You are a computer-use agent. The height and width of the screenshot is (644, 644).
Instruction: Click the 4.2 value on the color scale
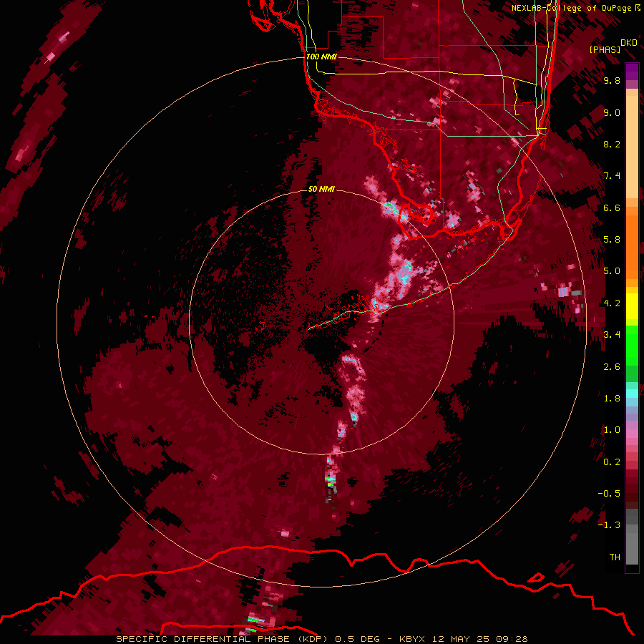[612, 303]
